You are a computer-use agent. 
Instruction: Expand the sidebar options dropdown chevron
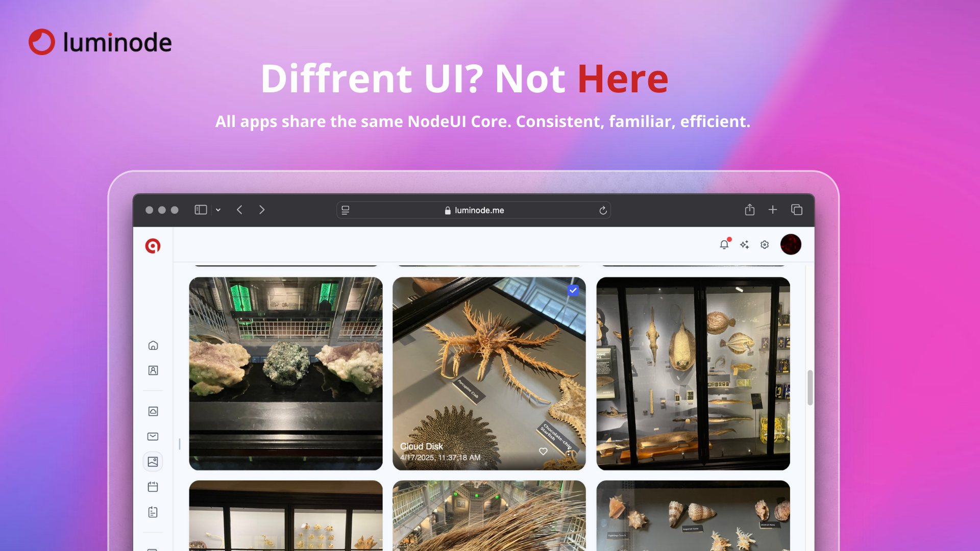[218, 210]
